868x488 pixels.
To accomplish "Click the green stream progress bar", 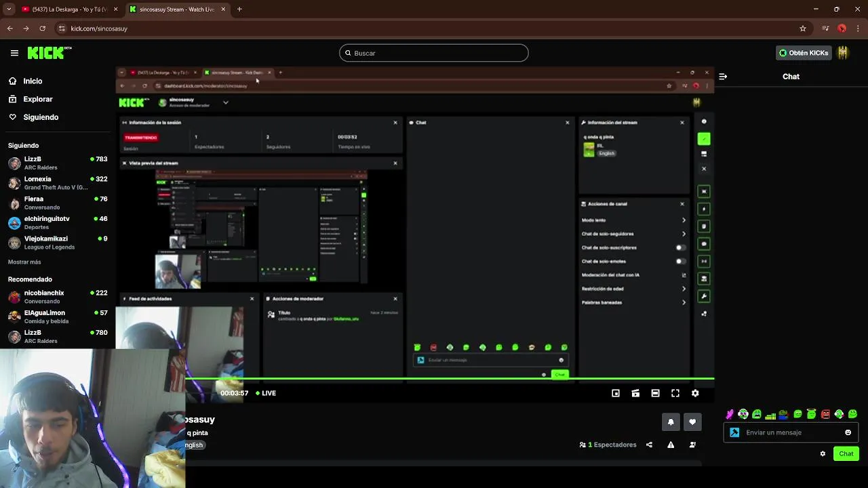I will (450, 379).
